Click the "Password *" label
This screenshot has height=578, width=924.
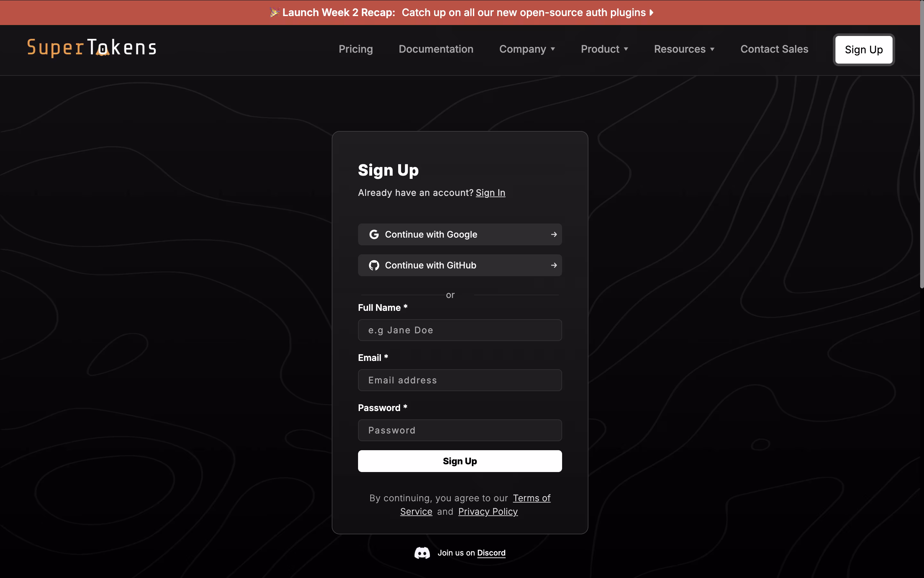pos(382,408)
